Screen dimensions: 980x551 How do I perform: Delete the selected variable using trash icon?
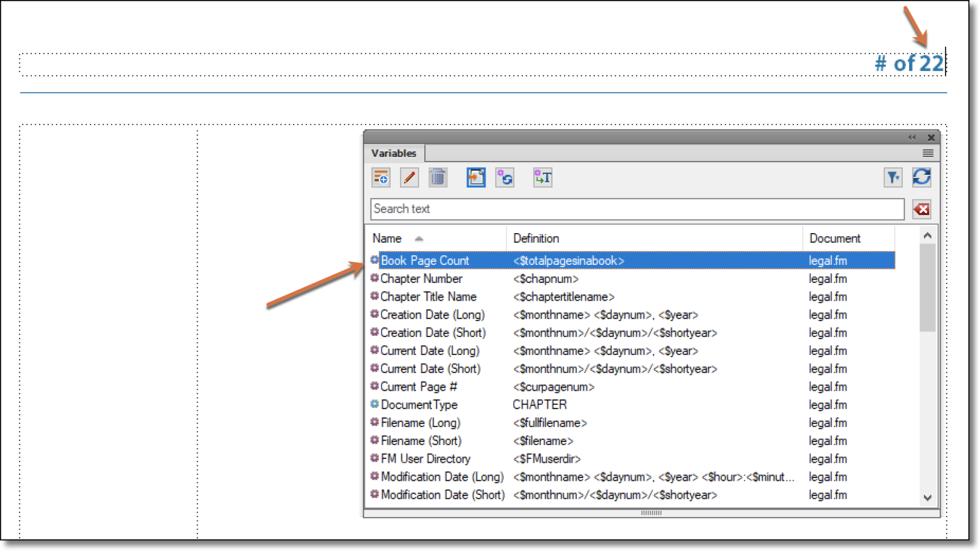(438, 177)
